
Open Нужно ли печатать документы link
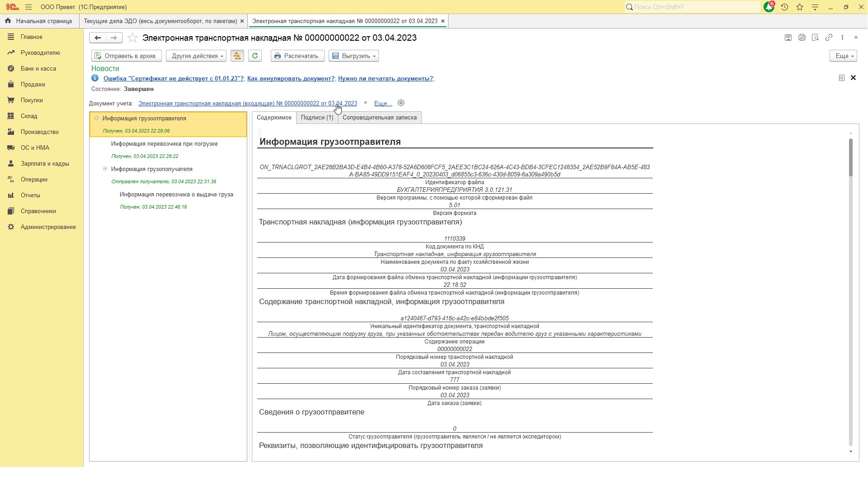tap(386, 78)
